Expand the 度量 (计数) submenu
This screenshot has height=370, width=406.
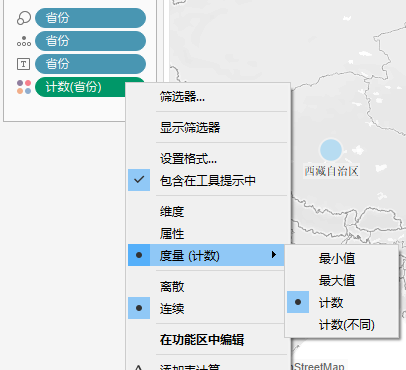click(x=206, y=255)
